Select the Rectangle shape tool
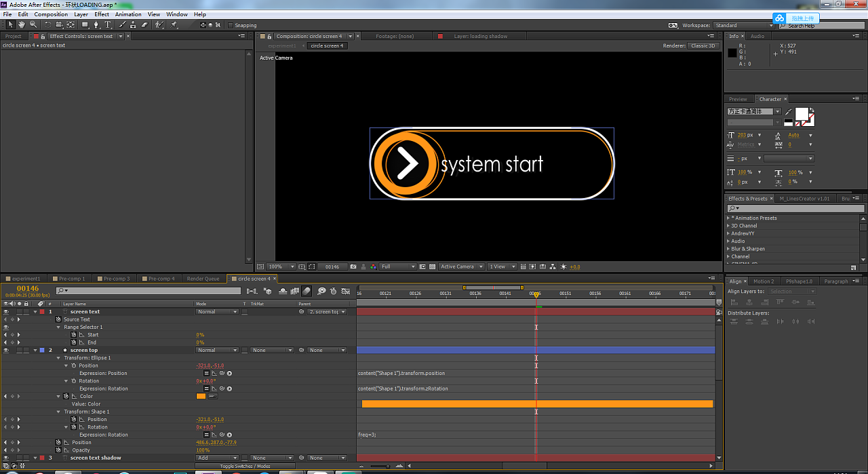Screen dimensions: 868x474 point(85,24)
